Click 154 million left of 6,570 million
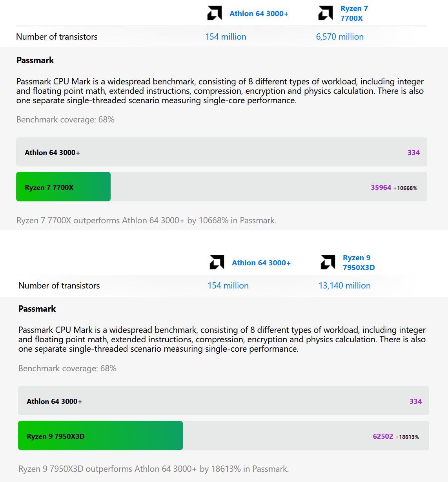This screenshot has height=482, width=448. point(226,37)
